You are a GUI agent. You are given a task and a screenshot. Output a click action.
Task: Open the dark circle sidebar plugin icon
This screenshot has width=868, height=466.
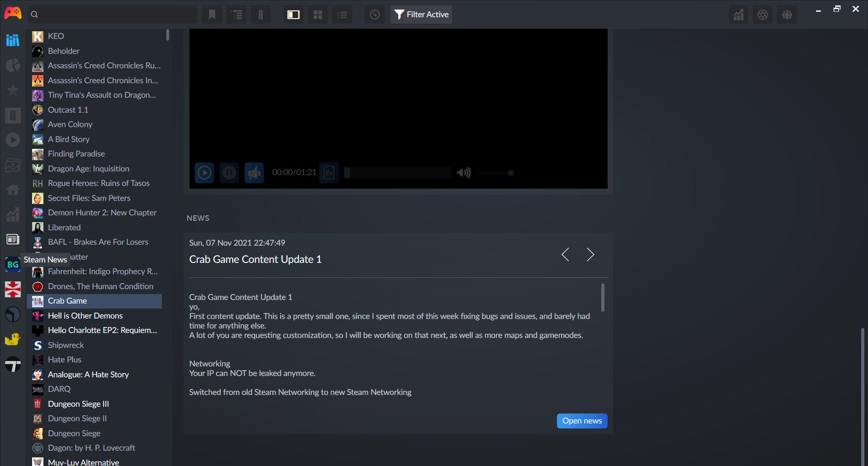[13, 314]
